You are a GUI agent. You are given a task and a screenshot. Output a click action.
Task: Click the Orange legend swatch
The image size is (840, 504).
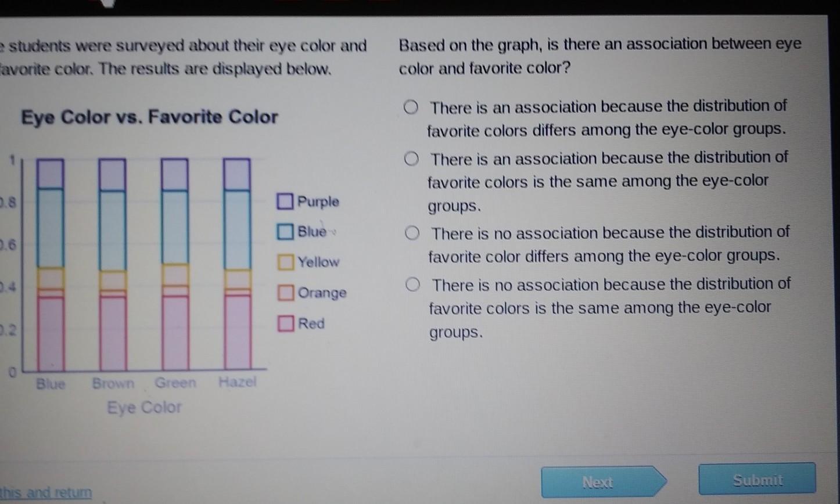tap(285, 292)
